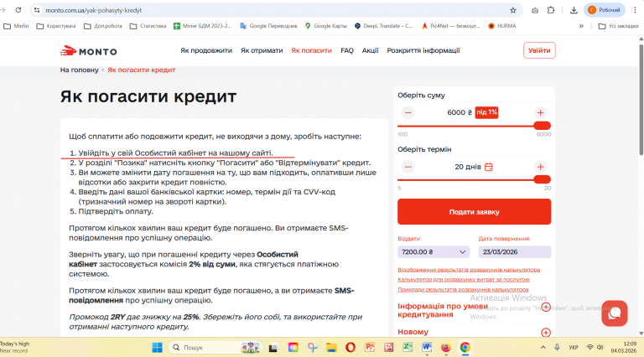Click the MONTO logo
The height and width of the screenshot is (357, 644).
tap(88, 51)
